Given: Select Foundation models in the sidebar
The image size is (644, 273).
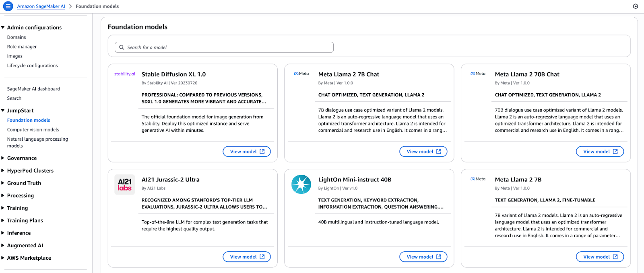Looking at the screenshot, I should tap(29, 120).
